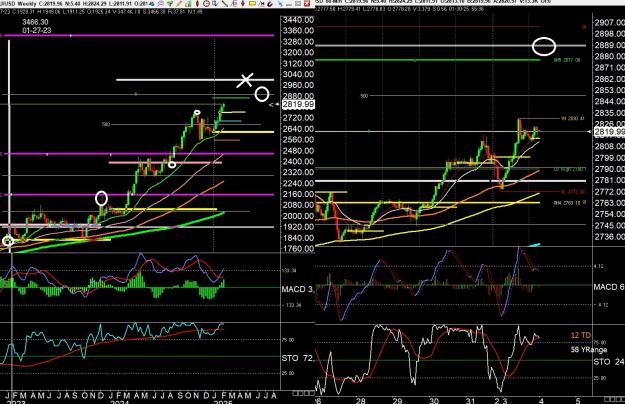Toggle the magnet snap icon
The image size is (625, 404).
(270, 4)
